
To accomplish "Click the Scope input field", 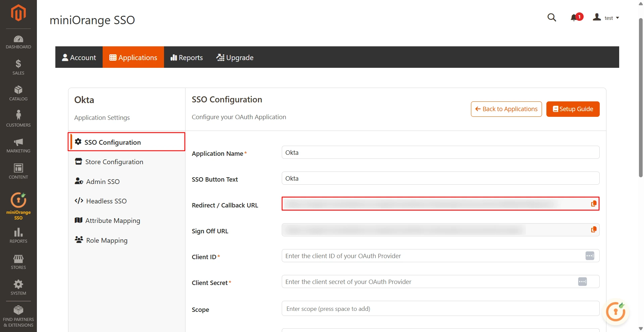I will [x=402, y=309].
